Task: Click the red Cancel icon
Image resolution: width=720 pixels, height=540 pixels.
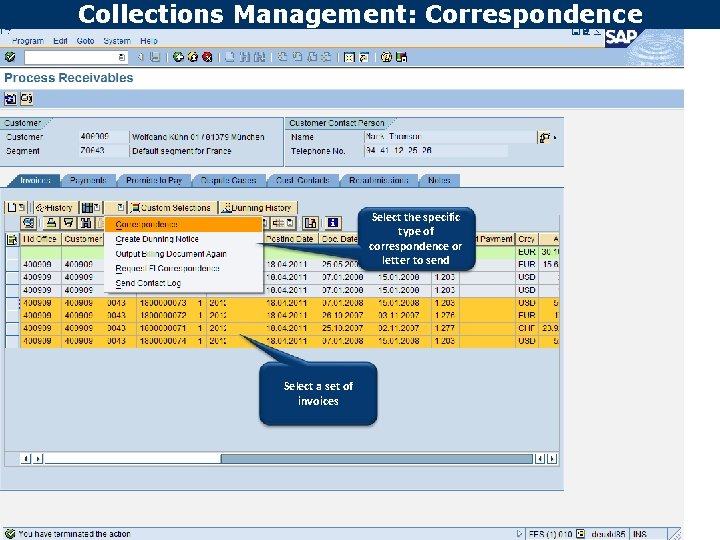Action: point(208,57)
